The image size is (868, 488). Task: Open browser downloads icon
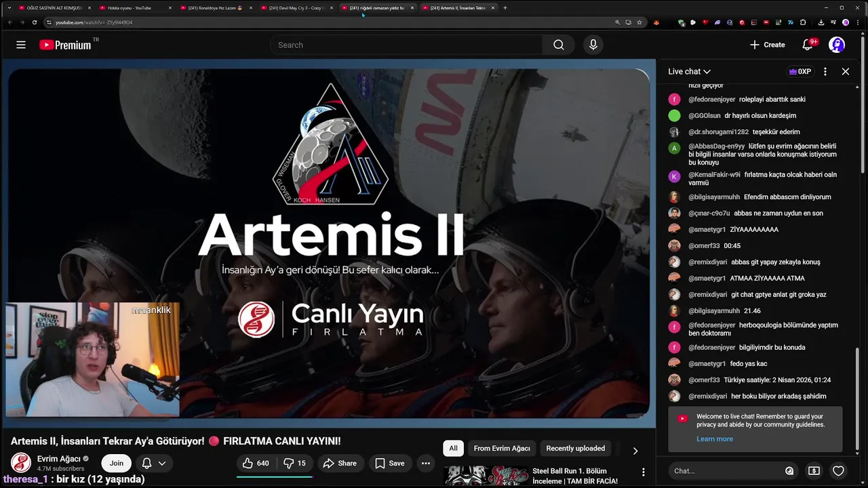821,22
